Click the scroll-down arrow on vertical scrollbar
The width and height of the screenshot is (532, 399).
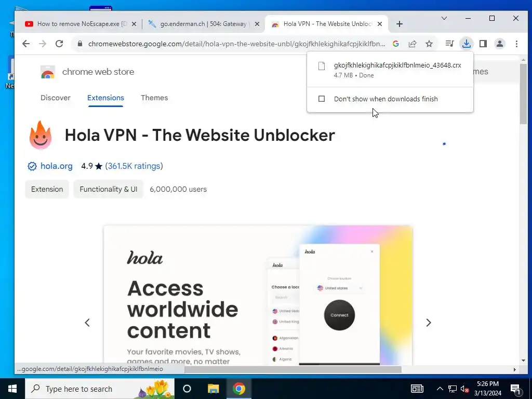pos(523,361)
